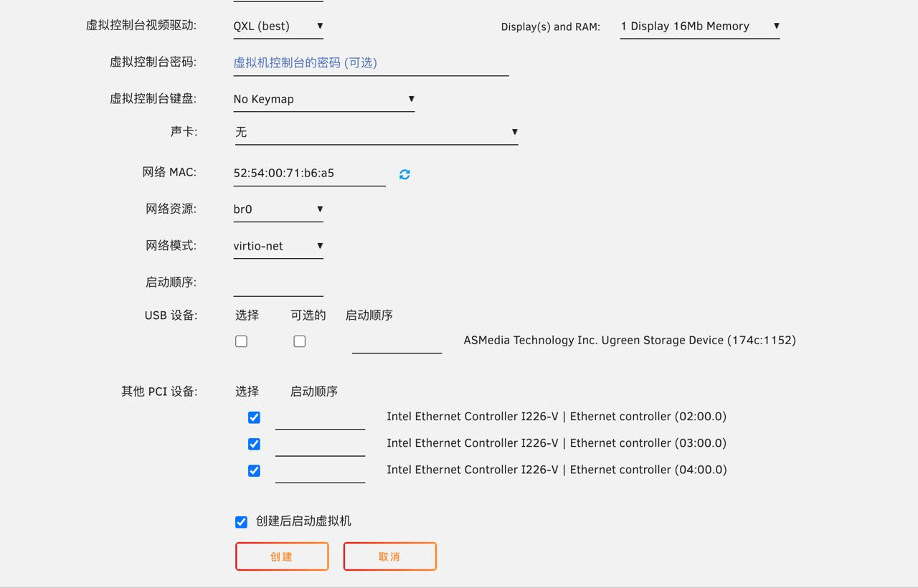
Task: Uncheck Ethernet controller 03:00.0 checkbox
Action: tap(254, 444)
